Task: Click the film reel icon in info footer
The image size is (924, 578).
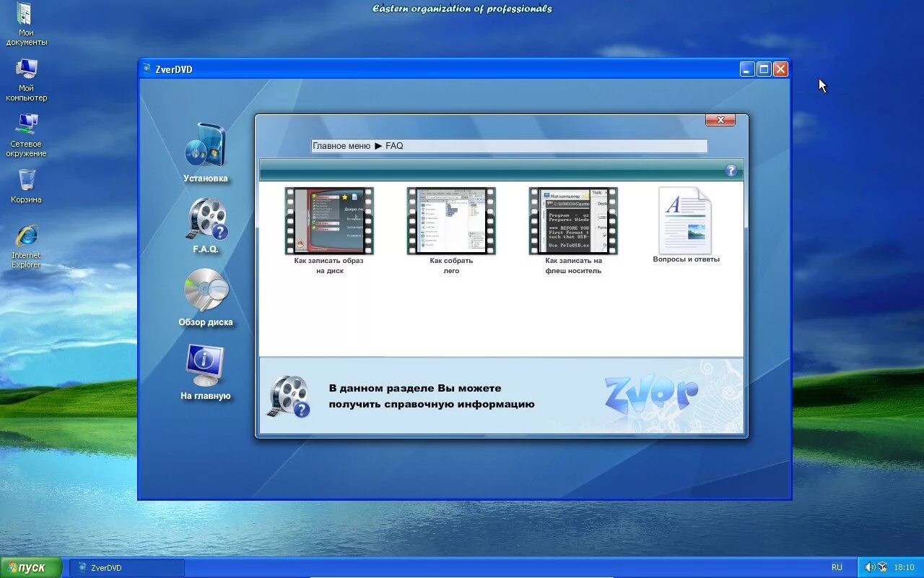Action: [289, 396]
